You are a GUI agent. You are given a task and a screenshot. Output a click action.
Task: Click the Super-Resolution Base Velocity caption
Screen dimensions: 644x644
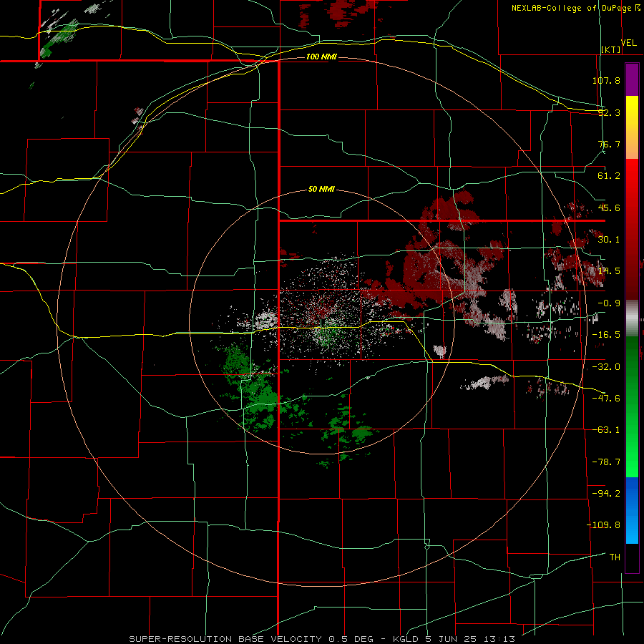pos(322,639)
